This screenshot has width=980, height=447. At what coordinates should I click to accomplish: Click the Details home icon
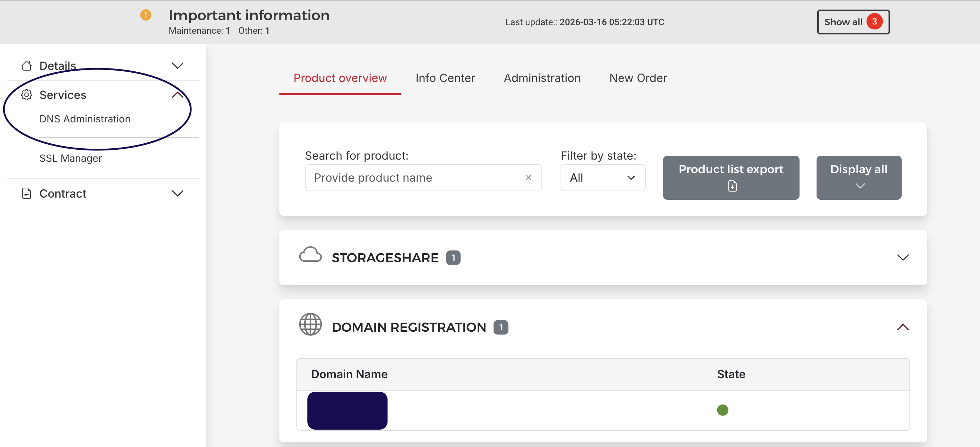(x=26, y=65)
